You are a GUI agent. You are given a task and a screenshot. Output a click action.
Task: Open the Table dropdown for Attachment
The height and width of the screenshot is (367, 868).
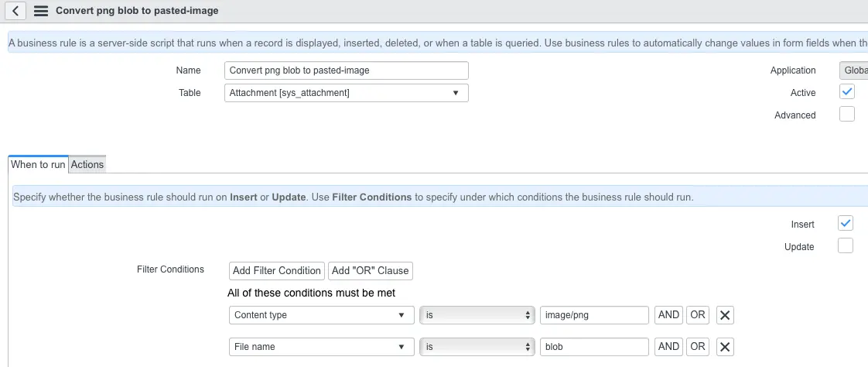click(348, 93)
